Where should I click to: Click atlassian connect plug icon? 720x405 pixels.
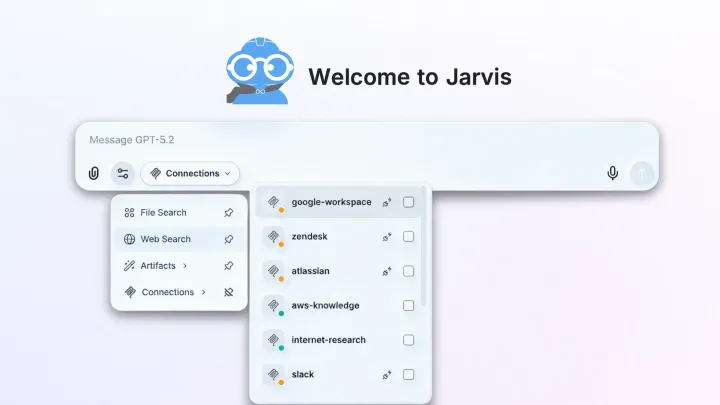coord(387,271)
